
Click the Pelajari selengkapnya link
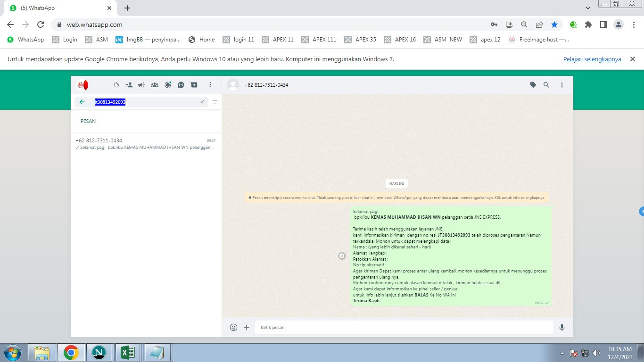click(x=592, y=59)
